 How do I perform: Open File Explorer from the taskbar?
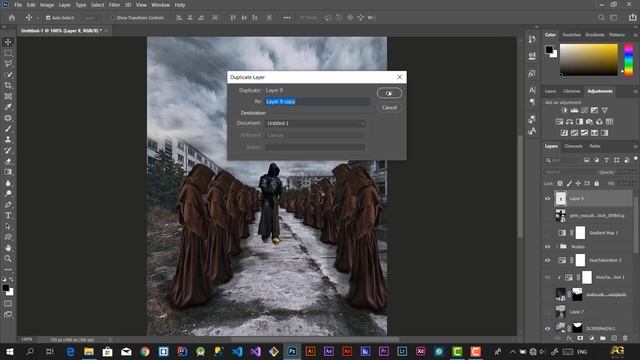pos(89,351)
